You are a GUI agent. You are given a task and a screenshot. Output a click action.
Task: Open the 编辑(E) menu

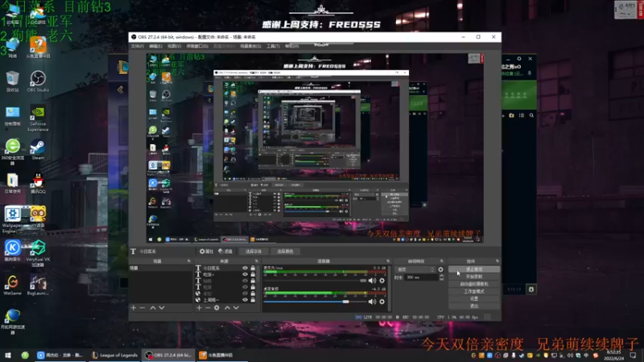pos(155,46)
